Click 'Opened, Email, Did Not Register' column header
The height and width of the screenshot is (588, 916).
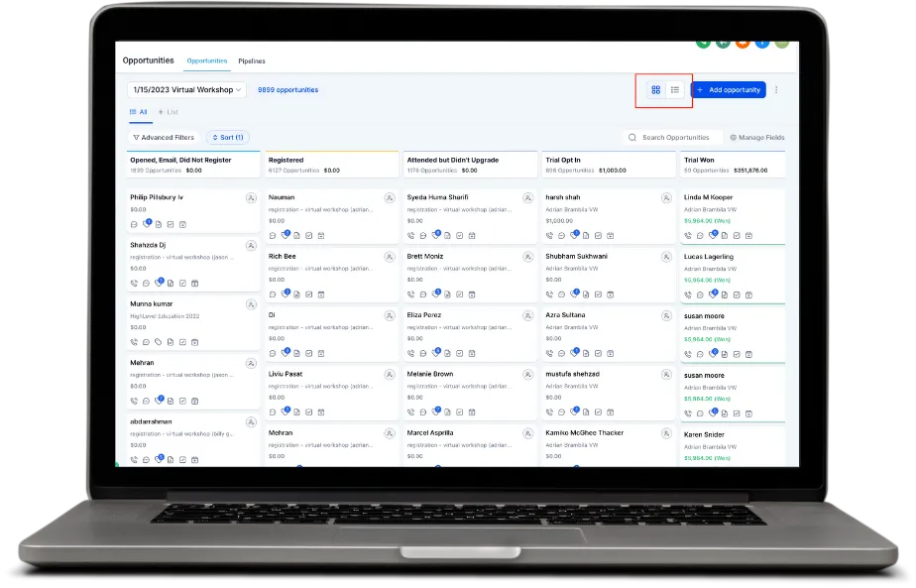pos(193,165)
